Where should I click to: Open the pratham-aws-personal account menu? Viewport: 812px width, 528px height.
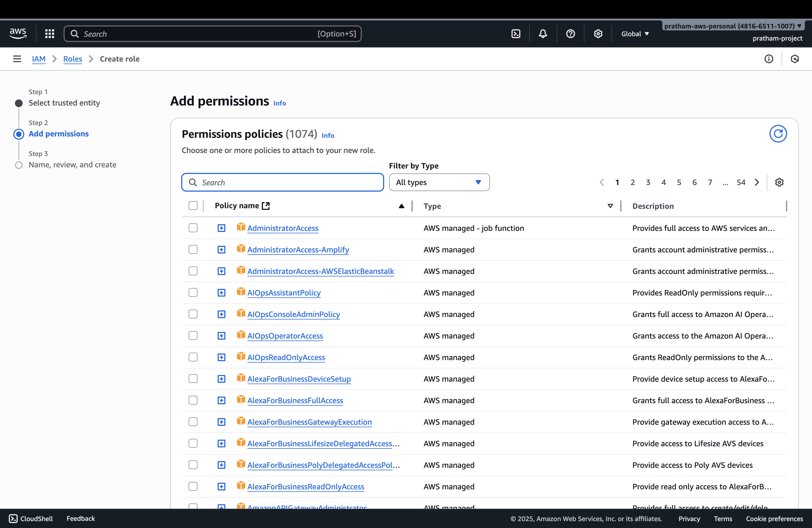733,26
